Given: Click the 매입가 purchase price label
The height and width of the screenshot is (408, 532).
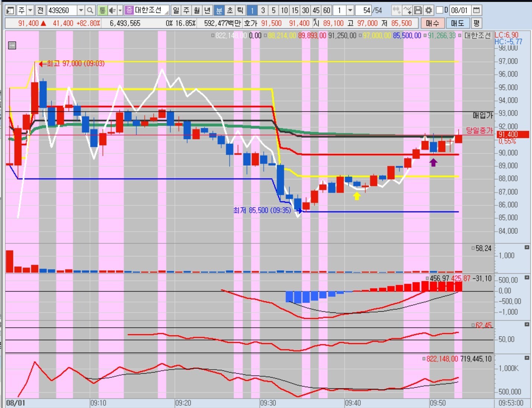Looking at the screenshot, I should click(x=483, y=115).
